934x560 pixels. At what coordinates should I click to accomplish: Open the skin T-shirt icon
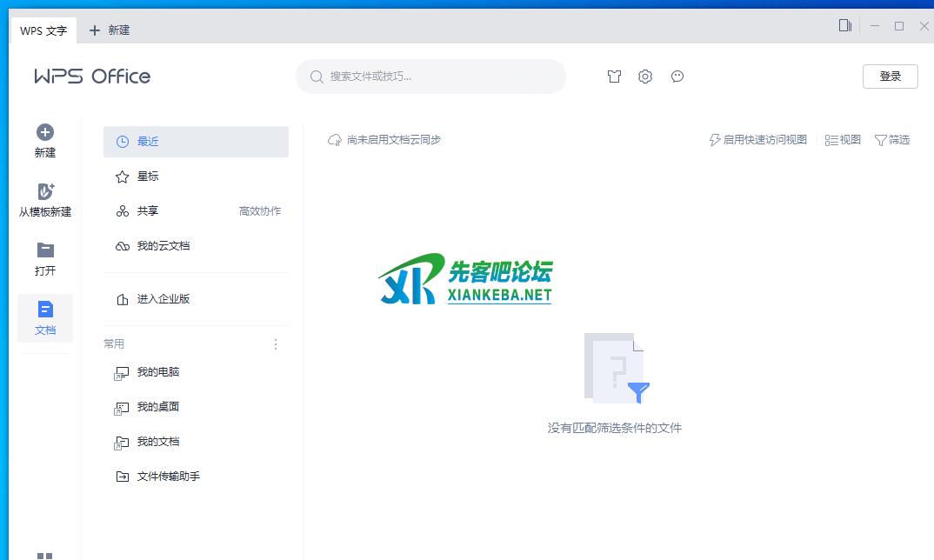(615, 77)
